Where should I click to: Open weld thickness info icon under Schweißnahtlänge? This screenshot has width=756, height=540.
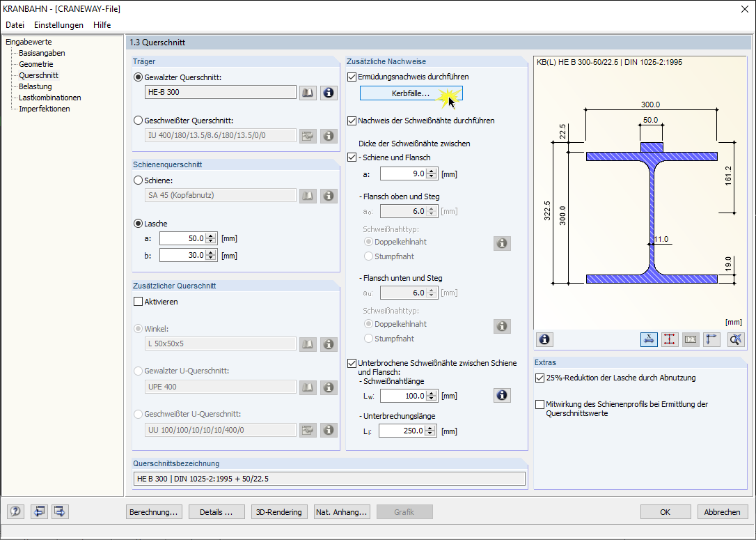pos(502,395)
